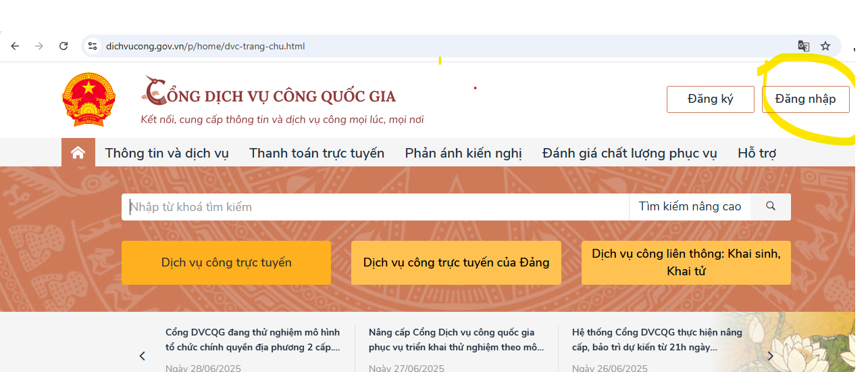868x372 pixels.
Task: Click Dịch vụ công trực tuyến của Đảng button
Action: [x=456, y=262]
